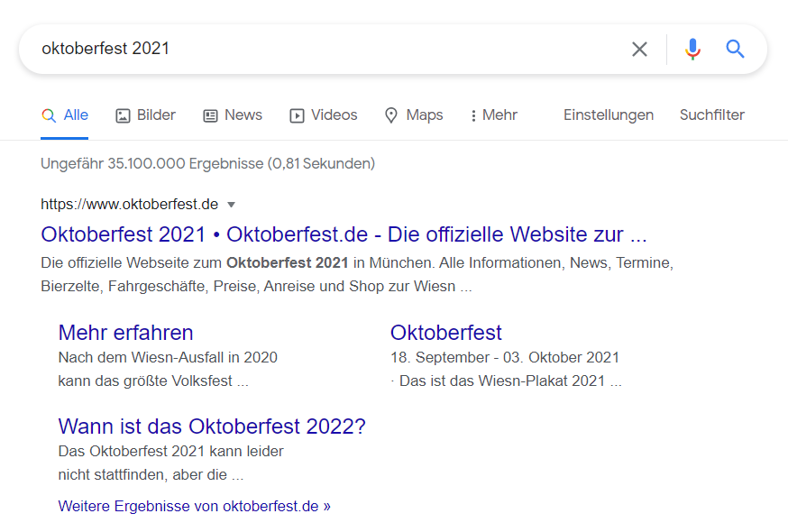The image size is (788, 532).
Task: Click the Maps pin icon
Action: tap(391, 115)
